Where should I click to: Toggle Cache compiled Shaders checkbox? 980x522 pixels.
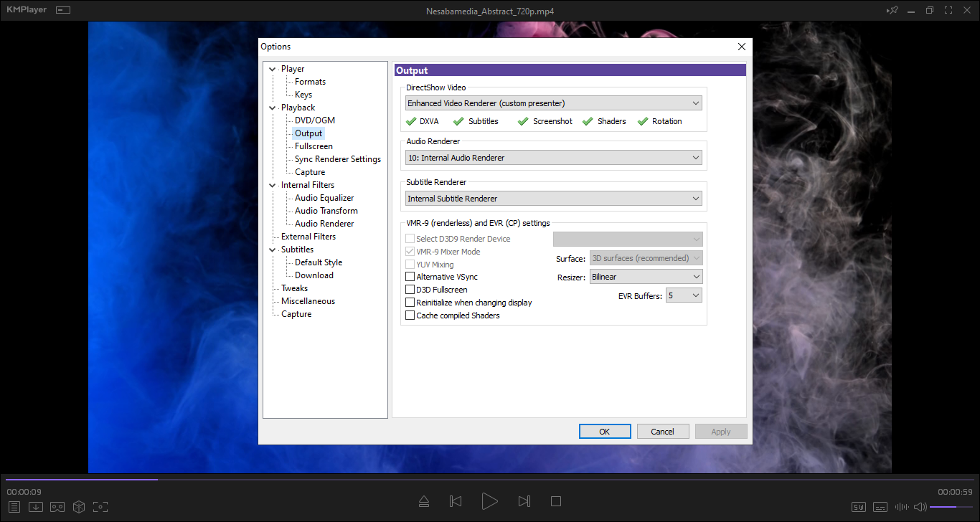(410, 315)
